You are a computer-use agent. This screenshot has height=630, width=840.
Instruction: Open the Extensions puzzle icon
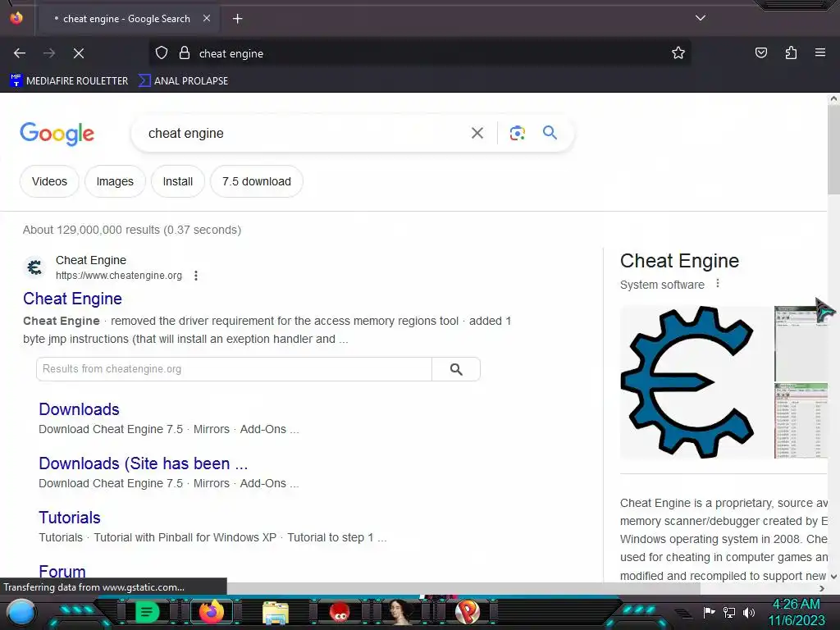tap(791, 53)
